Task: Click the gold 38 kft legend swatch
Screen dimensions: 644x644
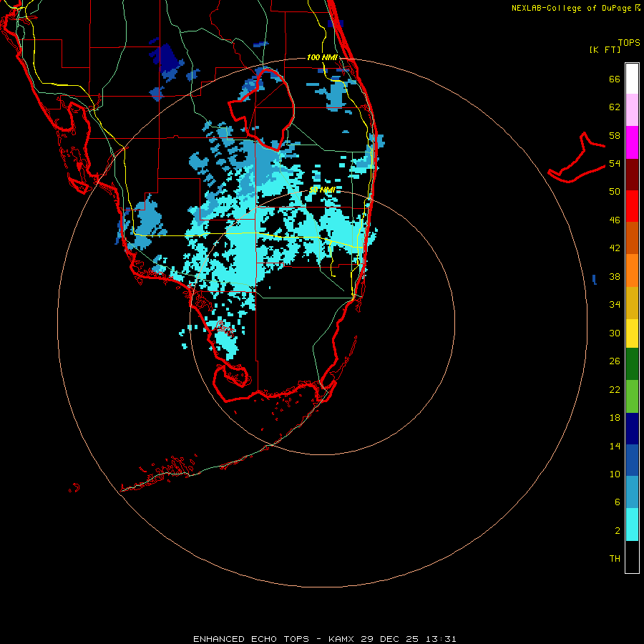Action: tap(632, 303)
